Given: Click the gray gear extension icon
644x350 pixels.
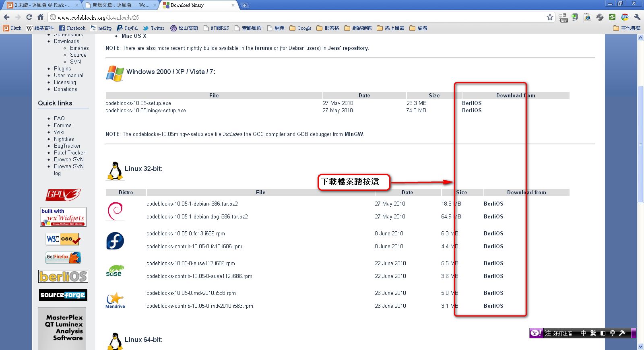Looking at the screenshot, I should tap(600, 17).
